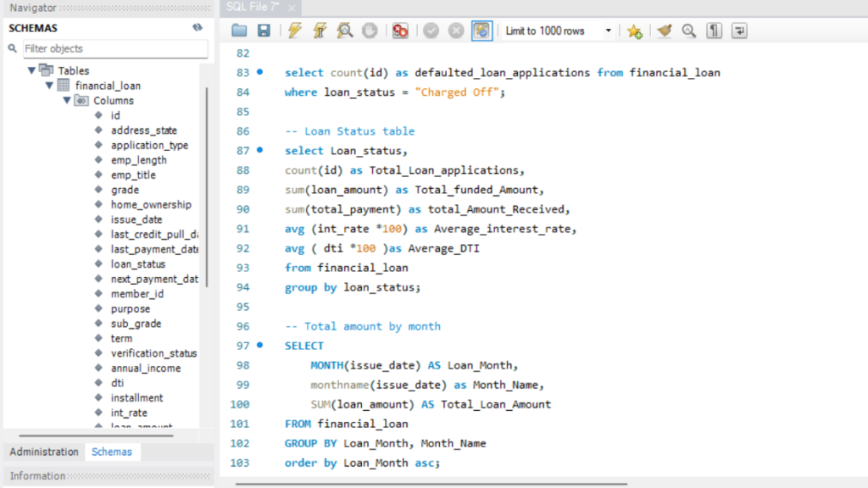Click the Filter objects search box
The width and height of the screenshot is (868, 488).
pos(115,48)
